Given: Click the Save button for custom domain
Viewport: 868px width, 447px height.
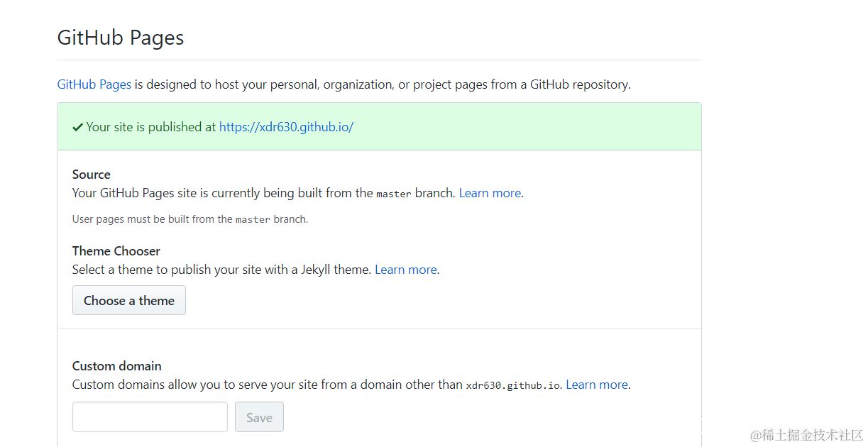Looking at the screenshot, I should [x=259, y=417].
